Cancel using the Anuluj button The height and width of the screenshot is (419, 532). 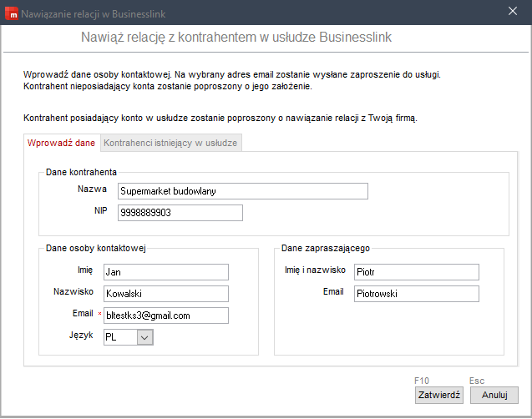(x=494, y=396)
